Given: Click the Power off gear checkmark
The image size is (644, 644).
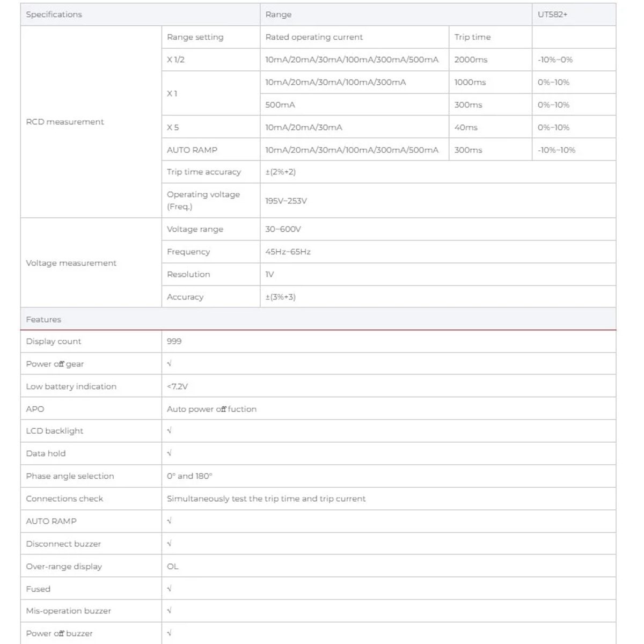Looking at the screenshot, I should (x=170, y=364).
